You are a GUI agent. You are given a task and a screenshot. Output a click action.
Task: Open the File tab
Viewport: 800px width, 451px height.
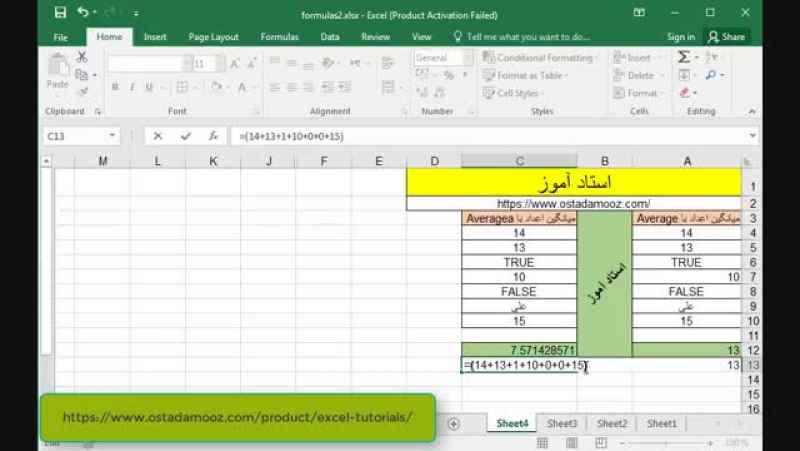tap(61, 37)
